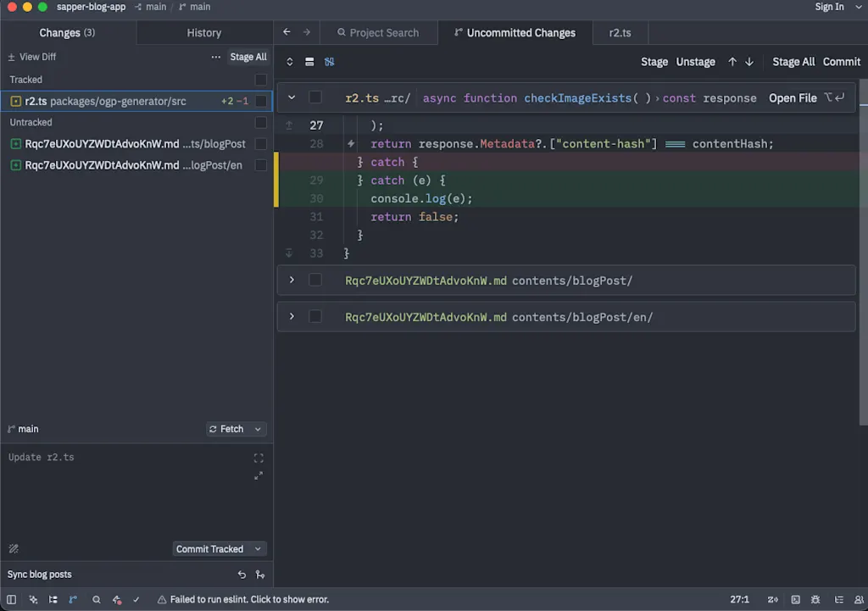The image size is (868, 611).
Task: Open the Project Search tab
Action: tap(379, 33)
